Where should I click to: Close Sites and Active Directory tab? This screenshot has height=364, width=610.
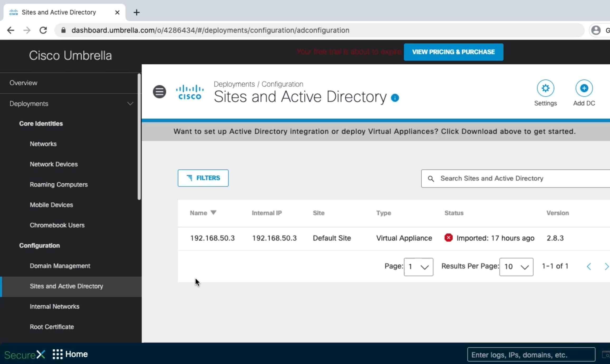(117, 12)
